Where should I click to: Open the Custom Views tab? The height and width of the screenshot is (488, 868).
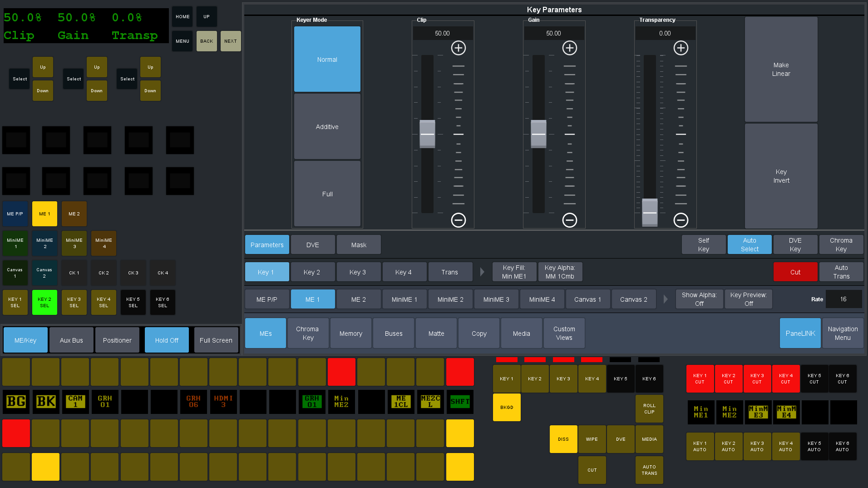(x=564, y=333)
